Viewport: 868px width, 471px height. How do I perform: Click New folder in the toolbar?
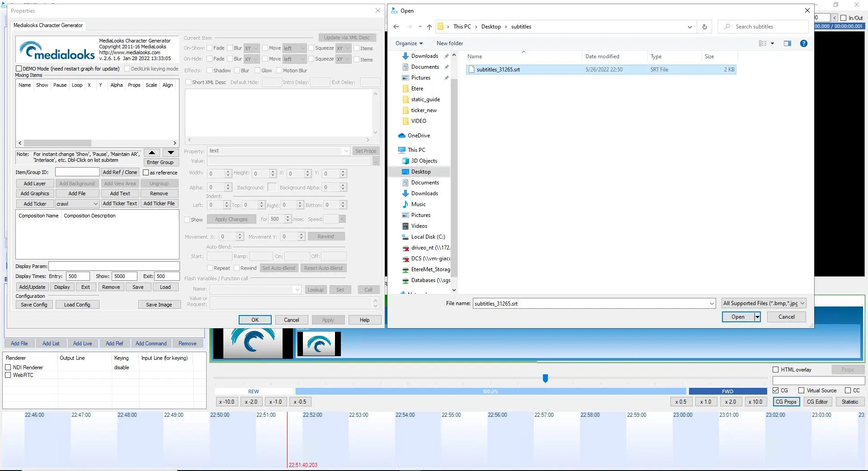click(449, 43)
